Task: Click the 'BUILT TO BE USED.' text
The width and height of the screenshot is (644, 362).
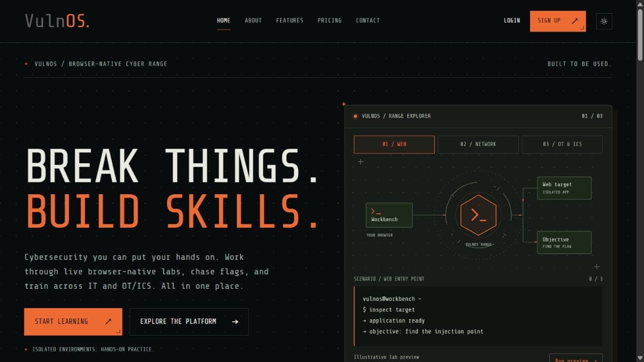Action: (579, 64)
